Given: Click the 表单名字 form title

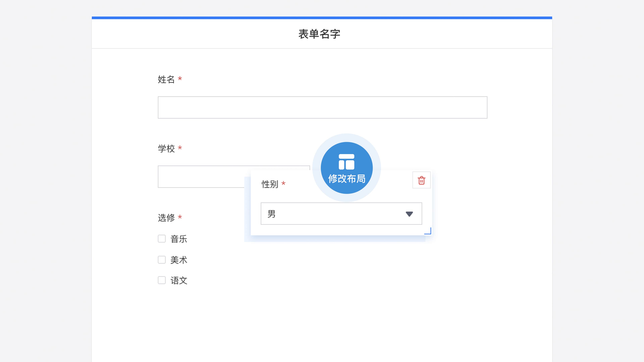Looking at the screenshot, I should pyautogui.click(x=319, y=34).
